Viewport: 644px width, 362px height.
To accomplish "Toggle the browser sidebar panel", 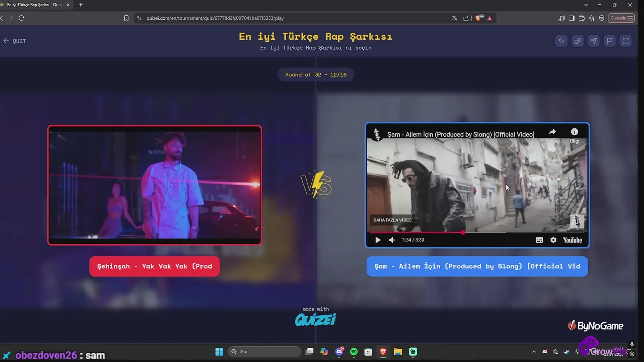I will tap(572, 18).
